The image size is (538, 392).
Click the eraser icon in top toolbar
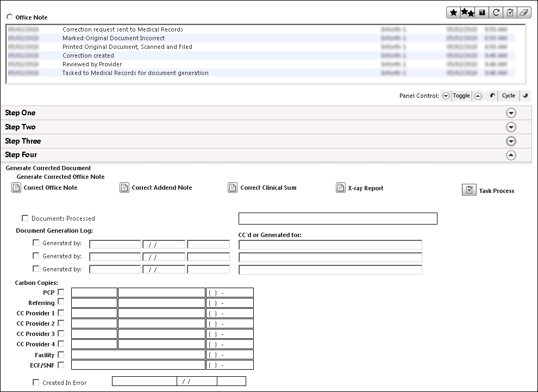tap(524, 13)
